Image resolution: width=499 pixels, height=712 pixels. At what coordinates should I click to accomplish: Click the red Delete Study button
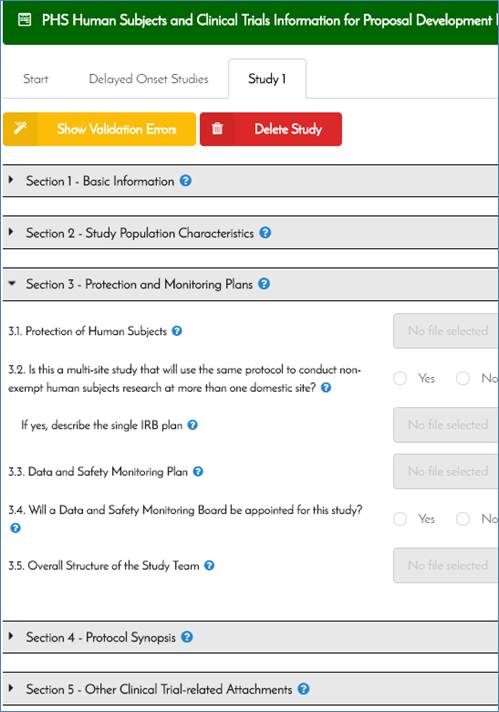click(271, 129)
